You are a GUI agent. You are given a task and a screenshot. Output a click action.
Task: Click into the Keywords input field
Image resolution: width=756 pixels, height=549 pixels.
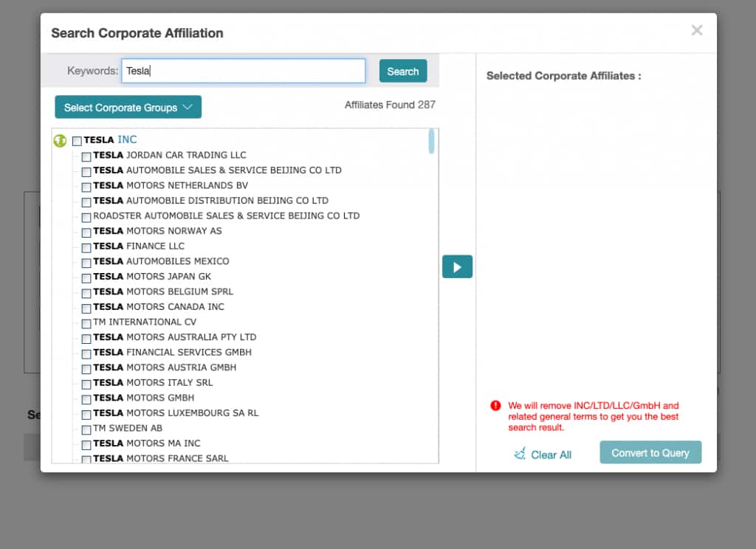pos(244,71)
